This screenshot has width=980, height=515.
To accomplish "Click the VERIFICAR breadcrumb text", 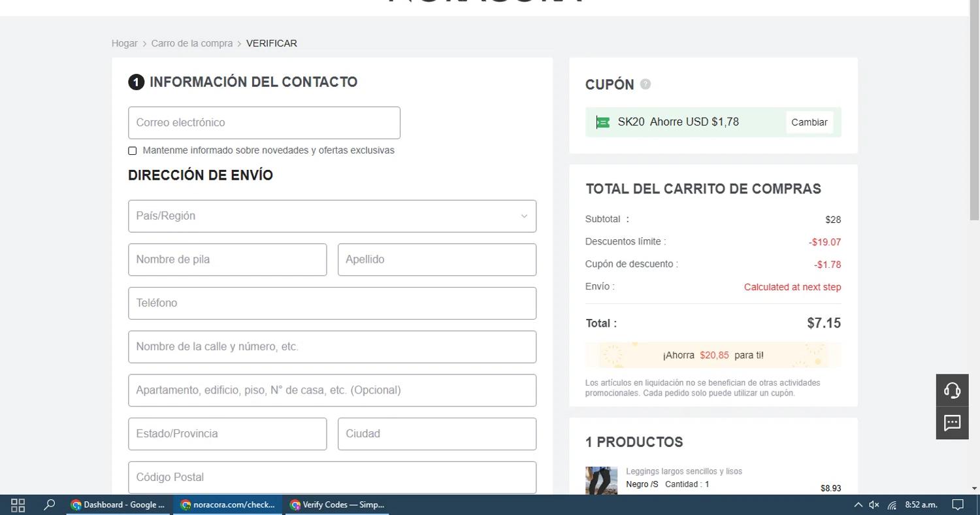I will (272, 43).
